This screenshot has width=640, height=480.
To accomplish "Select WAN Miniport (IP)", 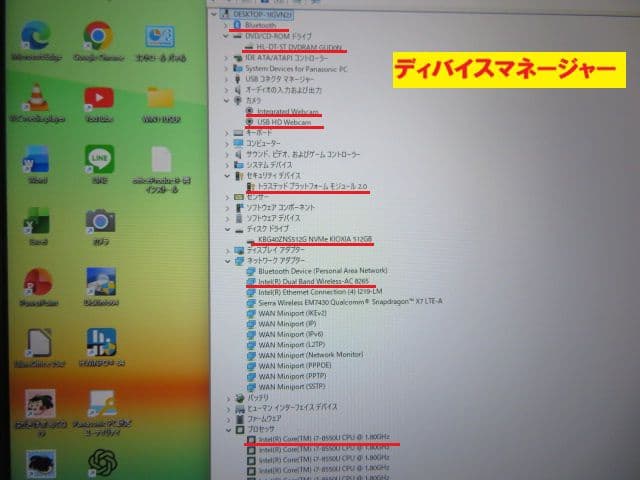I will [287, 324].
